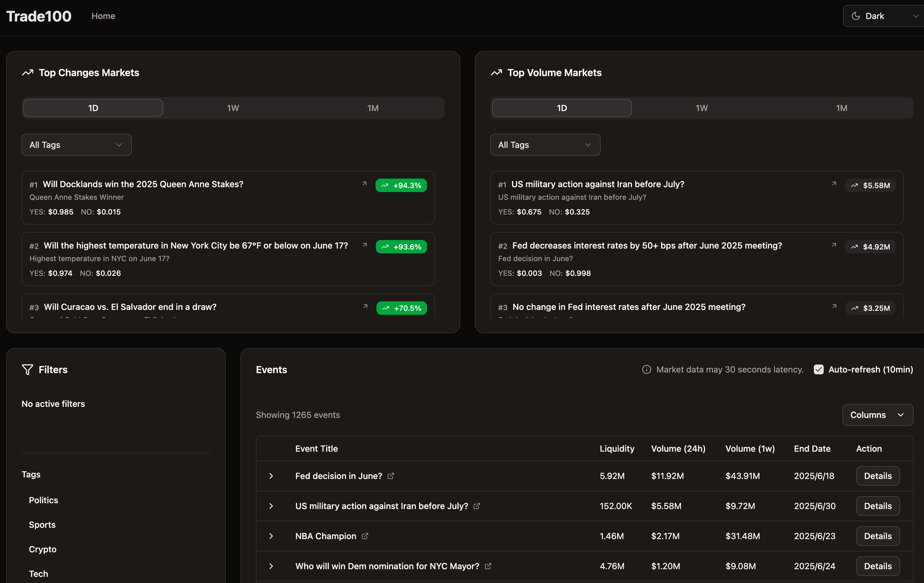924x583 pixels.
Task: Click the info icon next to market latency notice
Action: (647, 369)
